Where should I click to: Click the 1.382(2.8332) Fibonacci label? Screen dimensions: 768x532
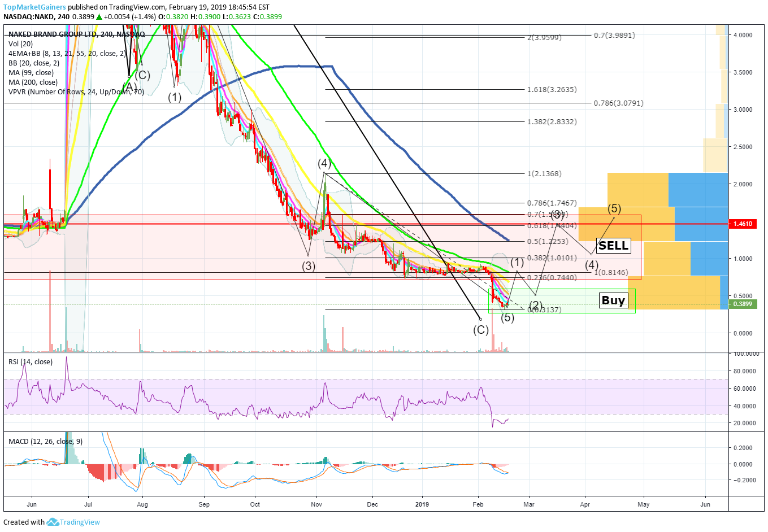[552, 121]
